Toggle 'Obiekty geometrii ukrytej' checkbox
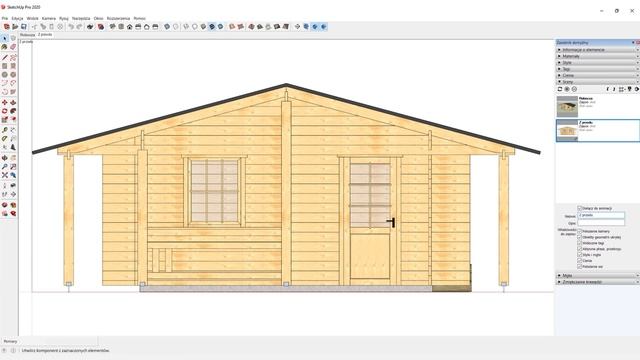 click(579, 237)
